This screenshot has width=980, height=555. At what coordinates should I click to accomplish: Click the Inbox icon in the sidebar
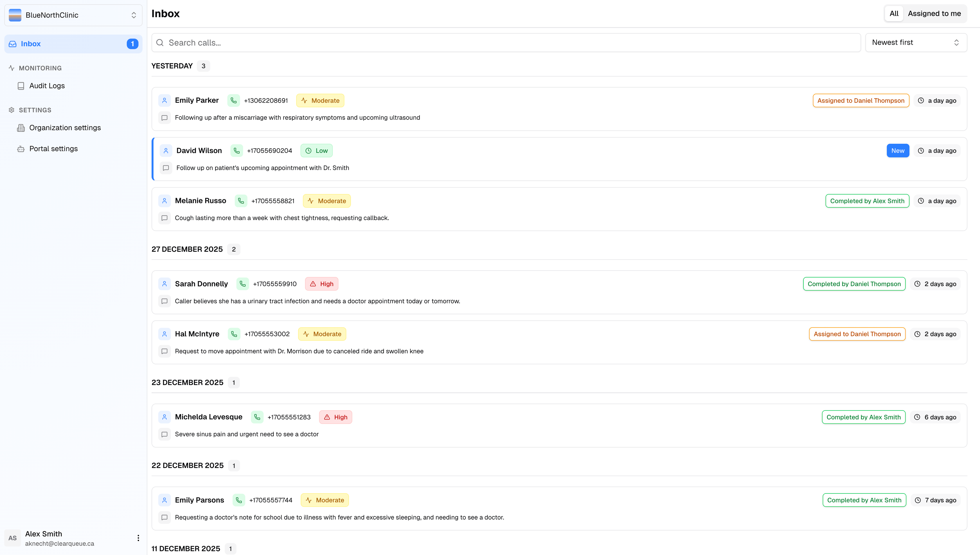12,43
